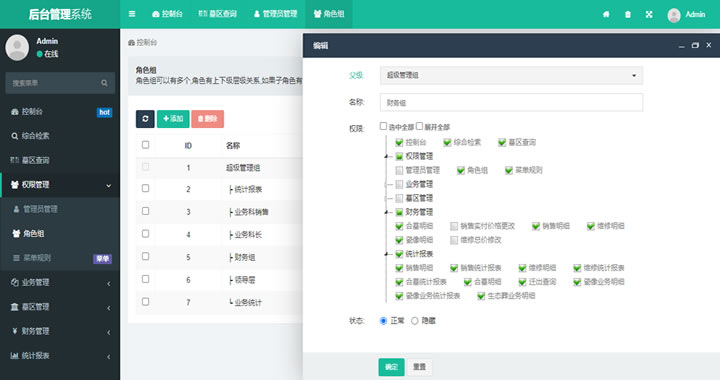The height and width of the screenshot is (380, 720).
Task: Collapse the 财务管理 node in permission tree
Action: [387, 212]
